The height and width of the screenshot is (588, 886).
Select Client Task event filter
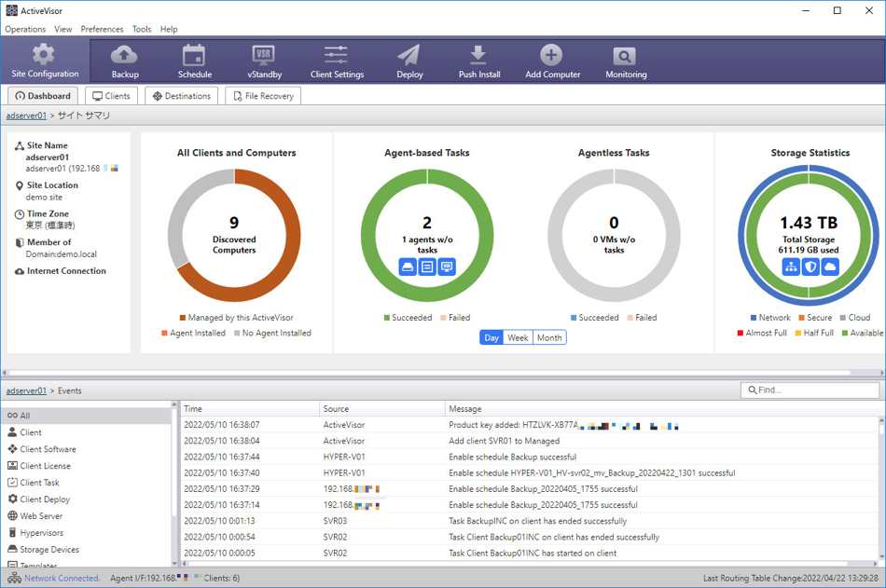coord(87,483)
